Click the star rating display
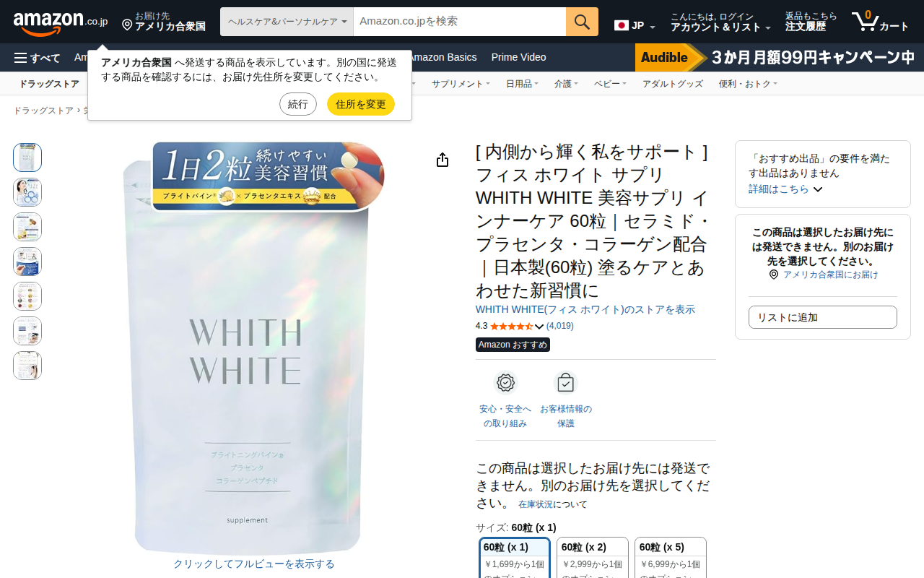The height and width of the screenshot is (578, 924). tap(511, 326)
